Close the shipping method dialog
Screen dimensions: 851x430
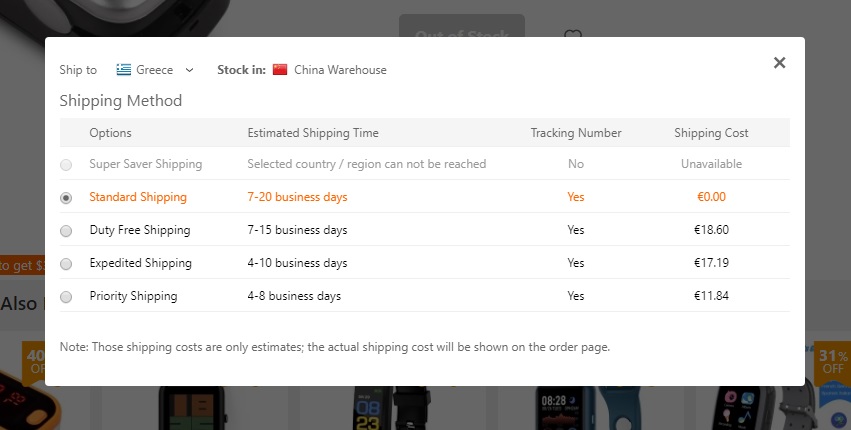(780, 63)
